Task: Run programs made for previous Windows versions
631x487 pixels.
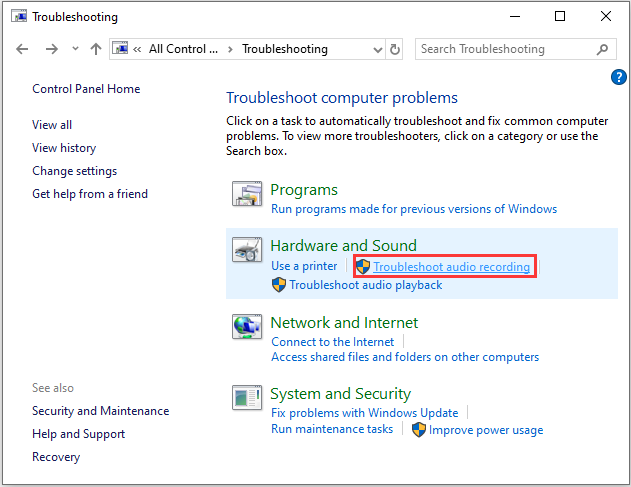Action: coord(414,209)
